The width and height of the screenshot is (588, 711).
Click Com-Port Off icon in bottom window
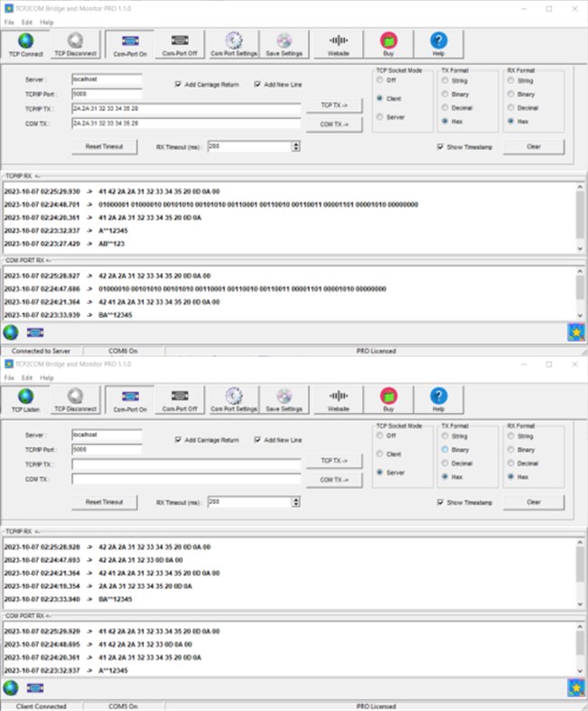click(180, 400)
